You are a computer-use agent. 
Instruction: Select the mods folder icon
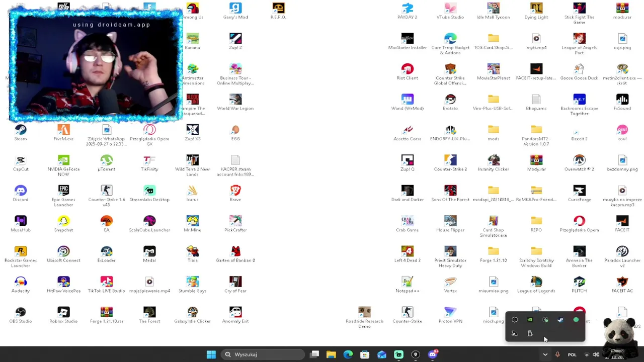(493, 133)
